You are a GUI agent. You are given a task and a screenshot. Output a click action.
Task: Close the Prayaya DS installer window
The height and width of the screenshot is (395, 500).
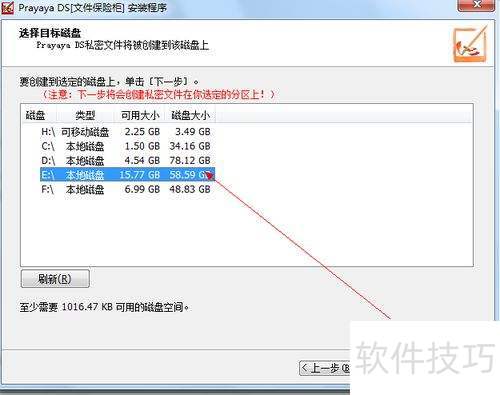(x=477, y=5)
